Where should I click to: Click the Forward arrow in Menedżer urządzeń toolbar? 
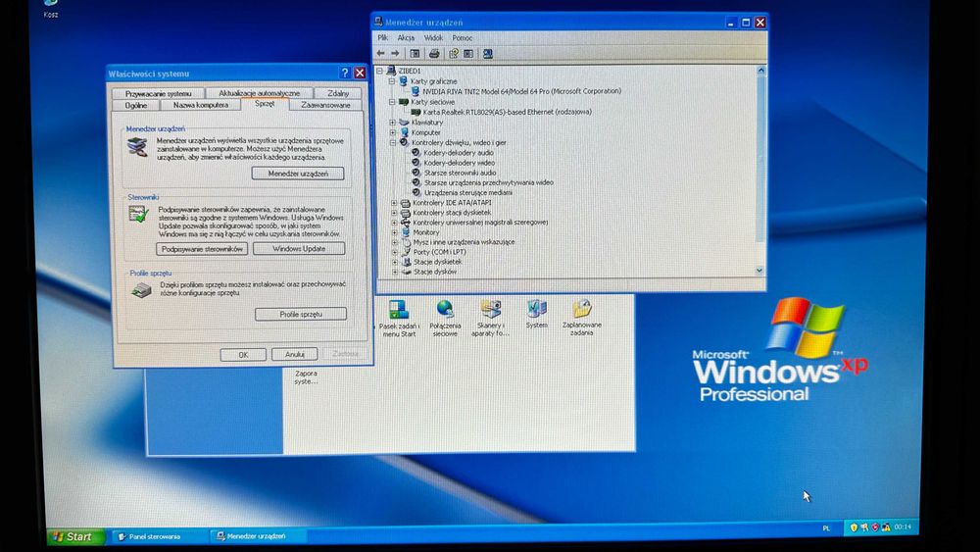pos(395,54)
